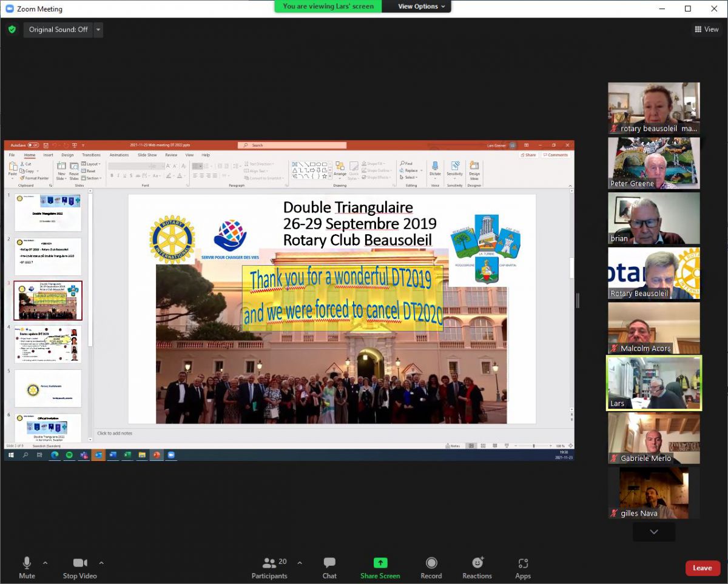Image resolution: width=728 pixels, height=584 pixels.
Task: Stop Video camera button
Action: (x=79, y=568)
